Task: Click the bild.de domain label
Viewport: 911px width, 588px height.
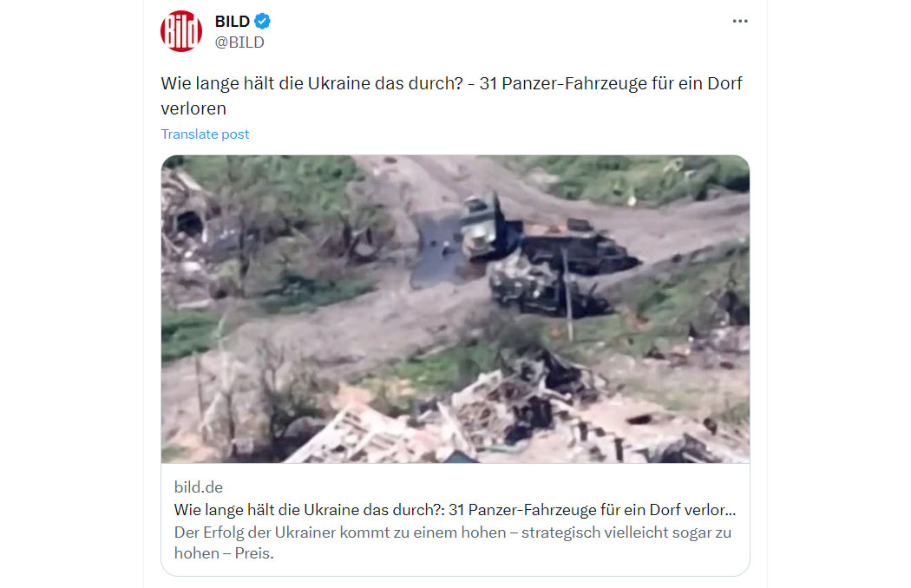Action: [x=198, y=487]
